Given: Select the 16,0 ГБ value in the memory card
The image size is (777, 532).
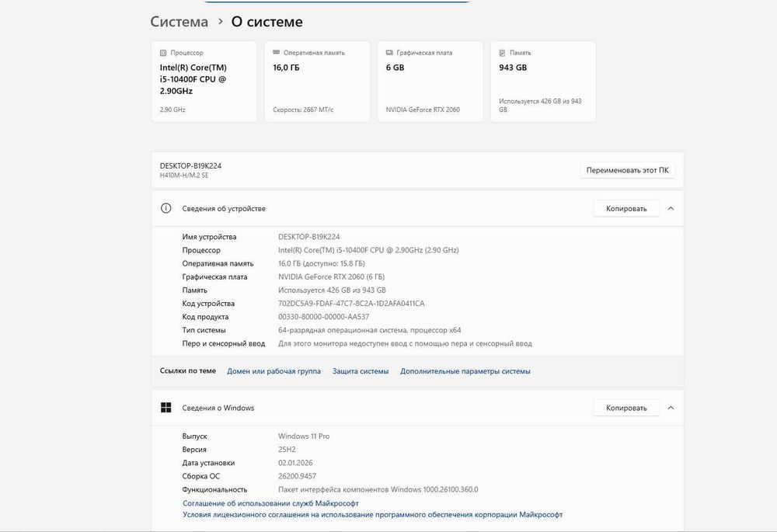Looking at the screenshot, I should click(286, 68).
